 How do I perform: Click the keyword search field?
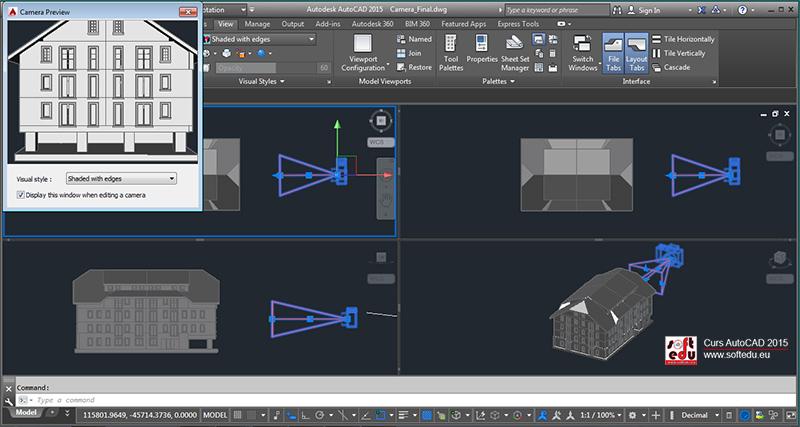pyautogui.click(x=557, y=10)
